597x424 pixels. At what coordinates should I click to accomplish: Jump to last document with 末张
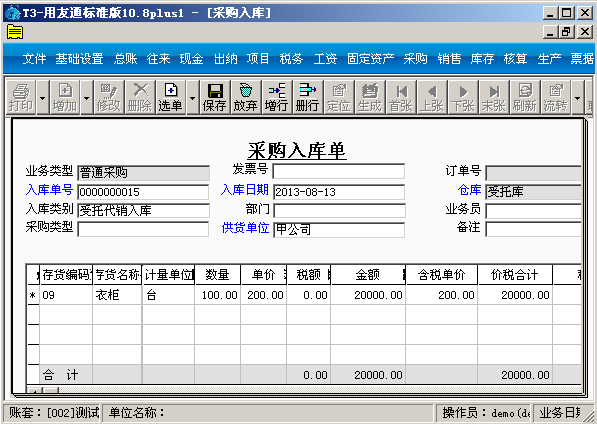[494, 97]
